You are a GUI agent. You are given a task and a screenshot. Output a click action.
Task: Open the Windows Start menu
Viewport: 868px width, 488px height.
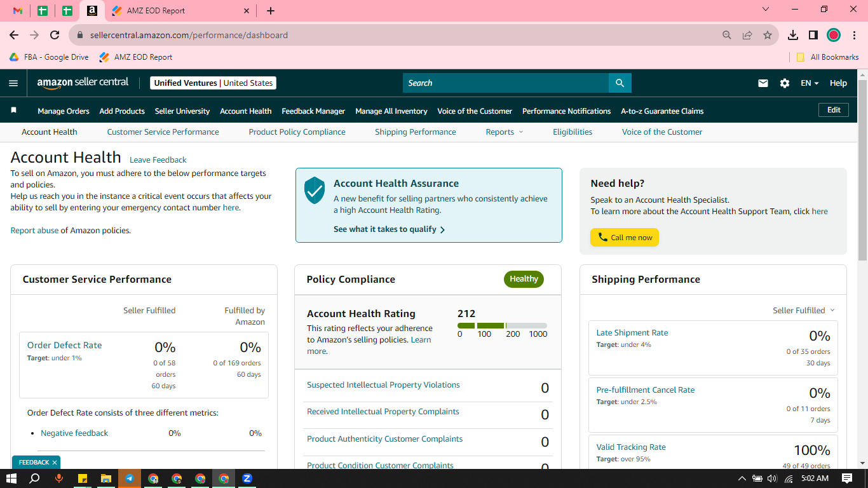(x=11, y=478)
